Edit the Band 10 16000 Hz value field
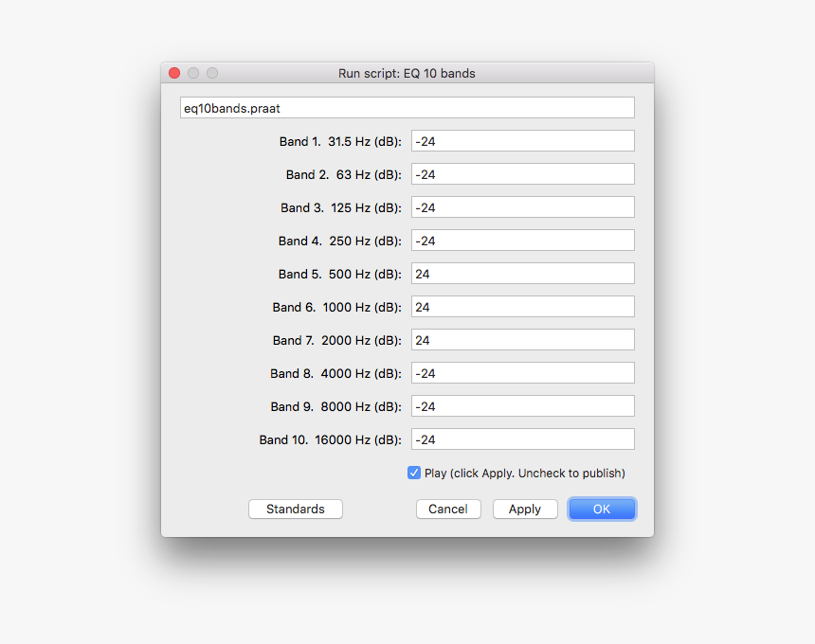The width and height of the screenshot is (815, 644). click(522, 439)
